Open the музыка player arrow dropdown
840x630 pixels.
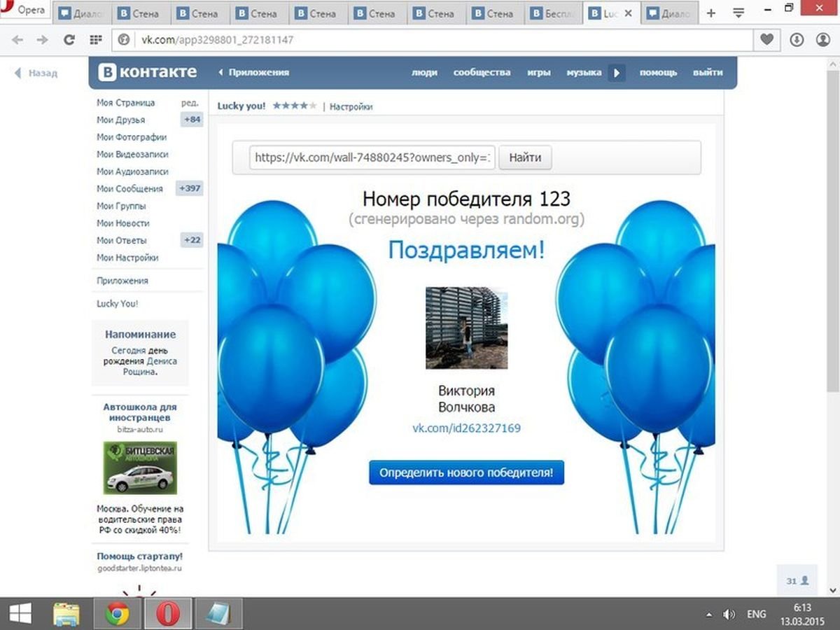coord(616,72)
